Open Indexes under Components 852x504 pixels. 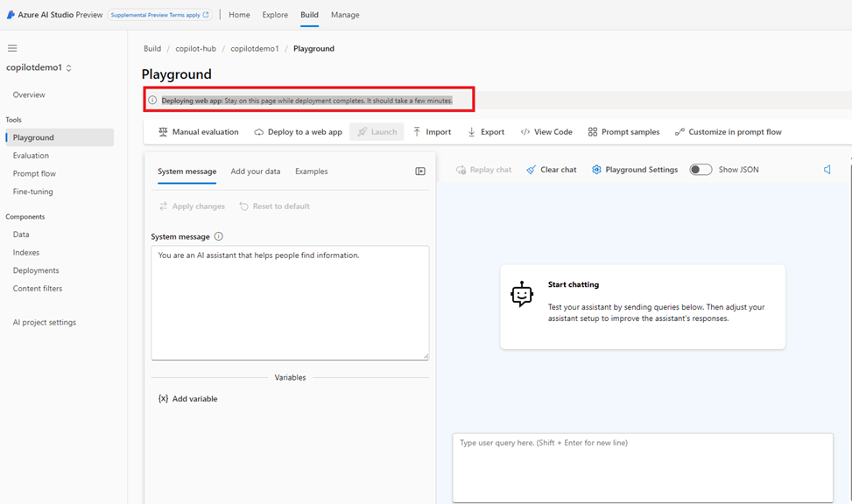click(26, 252)
